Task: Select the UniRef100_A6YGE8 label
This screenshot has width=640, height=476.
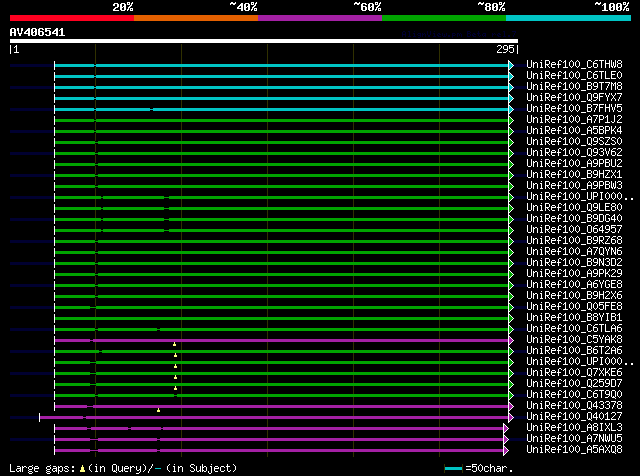Action: pos(574,285)
